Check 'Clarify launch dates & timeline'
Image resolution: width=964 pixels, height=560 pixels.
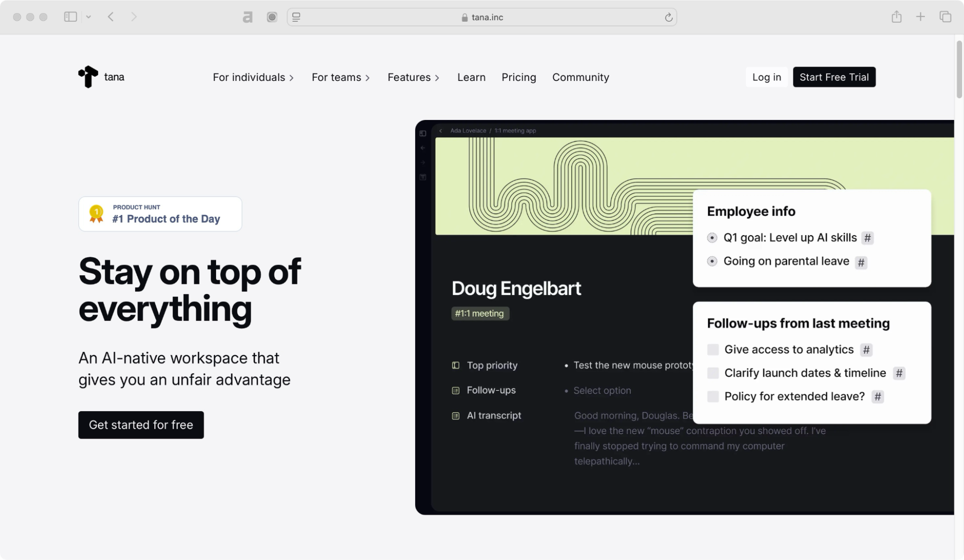(x=713, y=373)
